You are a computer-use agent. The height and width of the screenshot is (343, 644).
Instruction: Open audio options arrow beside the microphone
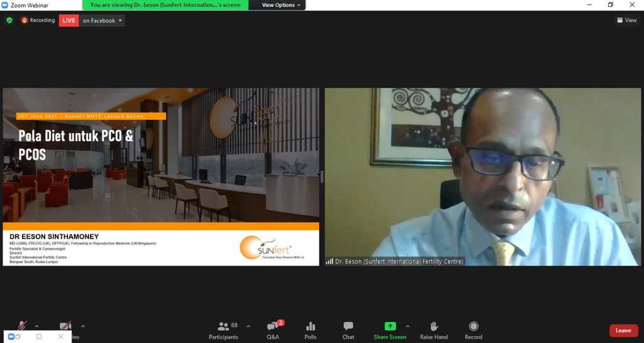36,326
